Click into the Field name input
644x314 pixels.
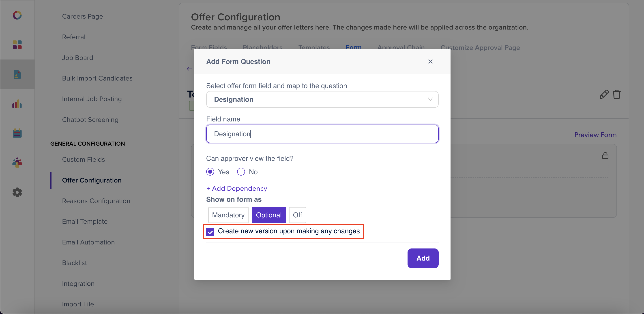point(322,134)
